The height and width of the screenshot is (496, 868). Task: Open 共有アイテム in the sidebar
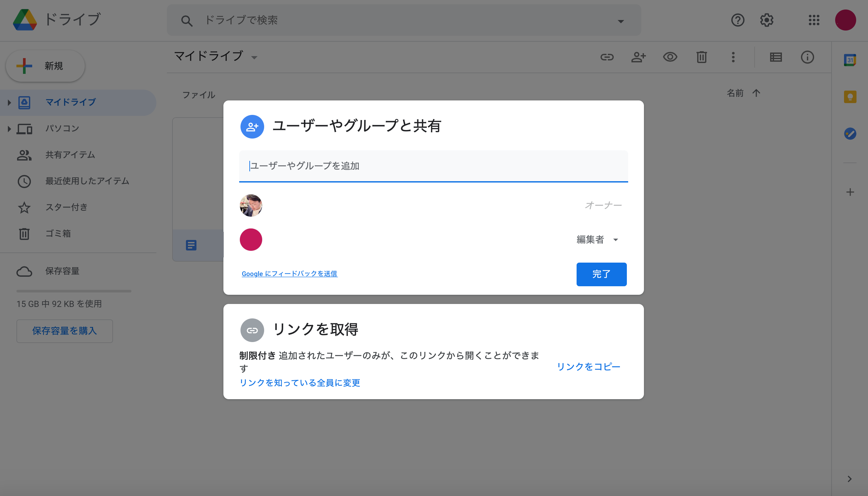[x=70, y=155]
